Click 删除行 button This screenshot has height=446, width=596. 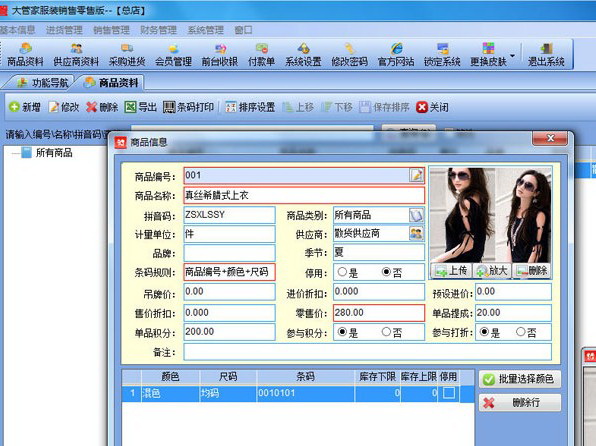click(520, 403)
